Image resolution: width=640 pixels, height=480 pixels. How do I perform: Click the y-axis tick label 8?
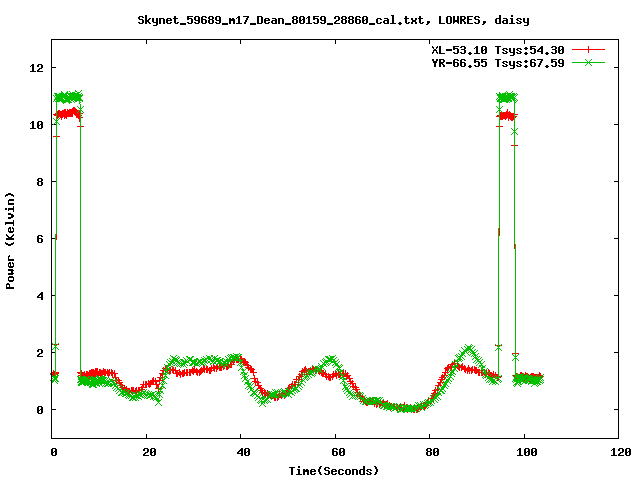40,182
